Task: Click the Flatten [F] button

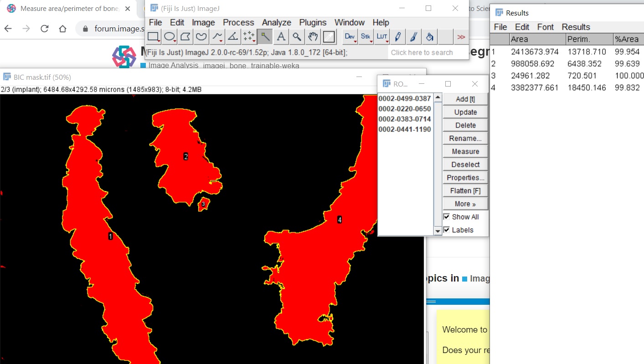Action: [x=465, y=190]
